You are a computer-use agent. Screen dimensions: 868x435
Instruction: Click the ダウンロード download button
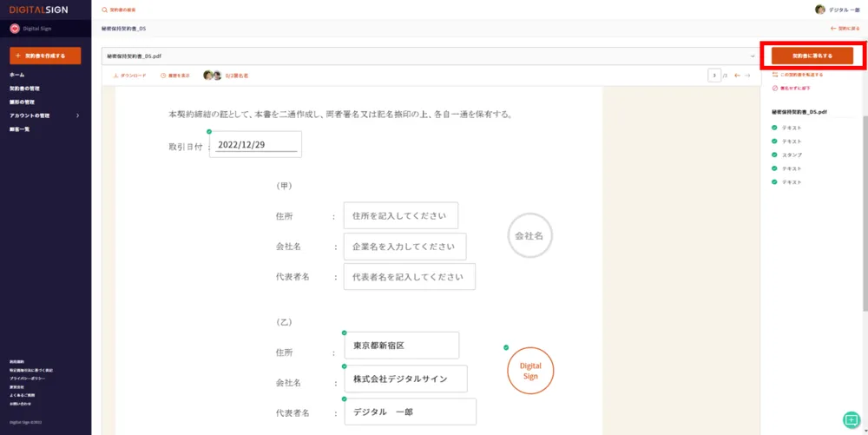click(x=130, y=76)
